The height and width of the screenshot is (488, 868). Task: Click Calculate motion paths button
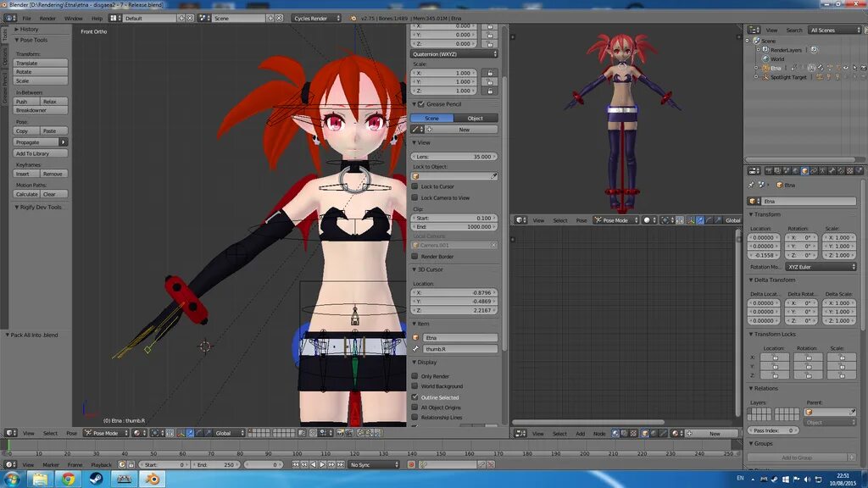[x=26, y=194]
